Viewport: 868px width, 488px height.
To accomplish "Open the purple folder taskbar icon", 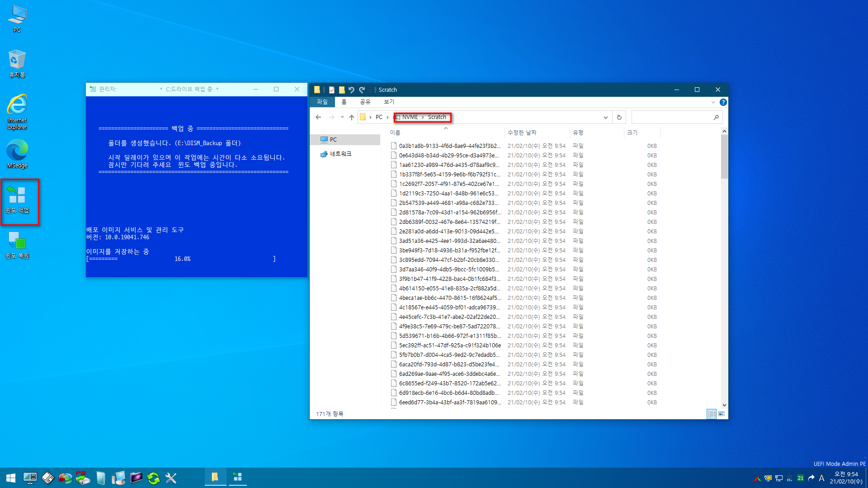I will click(x=136, y=478).
